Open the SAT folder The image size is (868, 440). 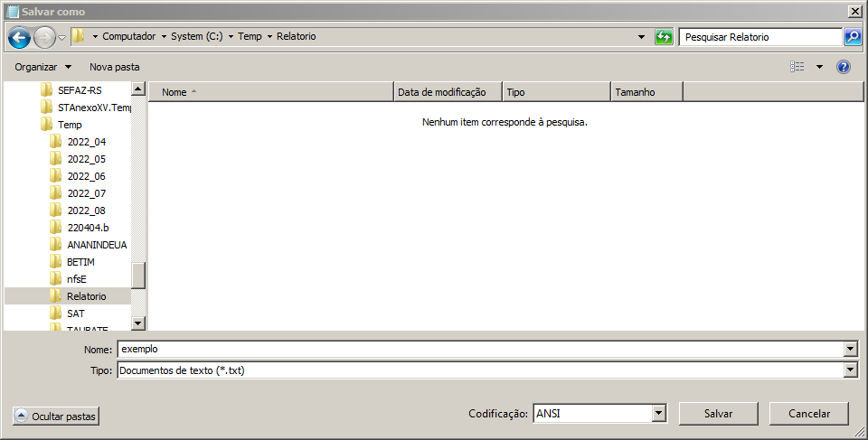(x=76, y=314)
